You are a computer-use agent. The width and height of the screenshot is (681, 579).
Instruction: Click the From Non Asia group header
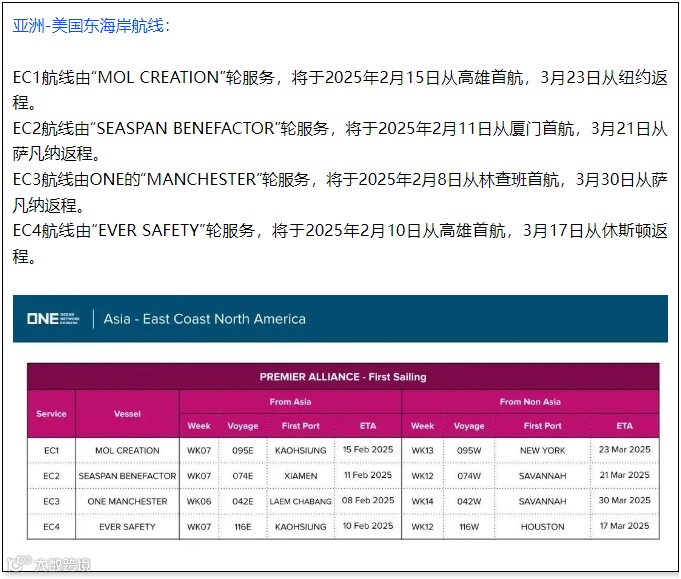pyautogui.click(x=530, y=402)
